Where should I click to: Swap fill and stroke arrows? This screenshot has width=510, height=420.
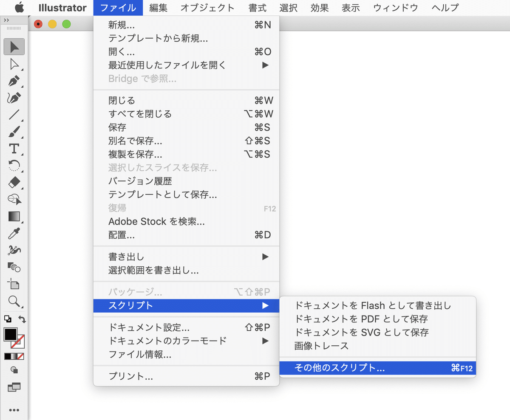[22, 319]
